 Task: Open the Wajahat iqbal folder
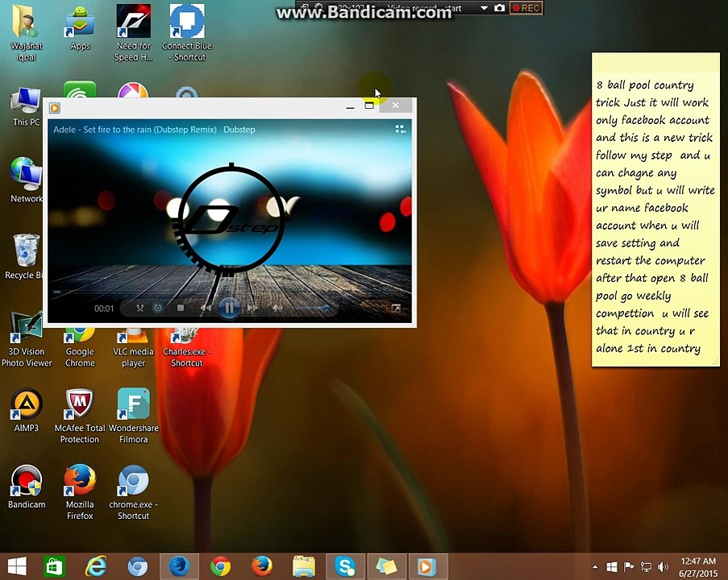(27, 34)
